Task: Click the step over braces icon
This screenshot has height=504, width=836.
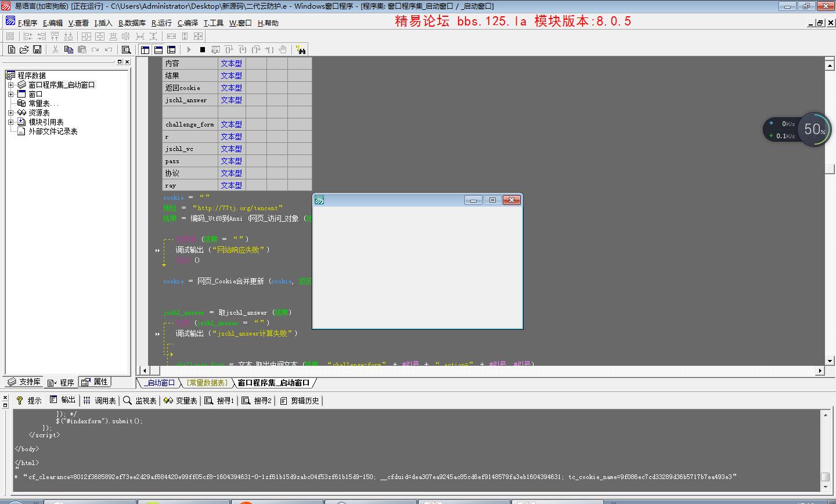Action: tap(229, 50)
